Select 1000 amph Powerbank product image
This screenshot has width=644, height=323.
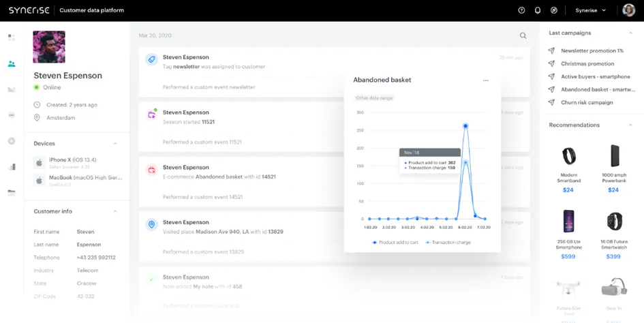pyautogui.click(x=614, y=156)
